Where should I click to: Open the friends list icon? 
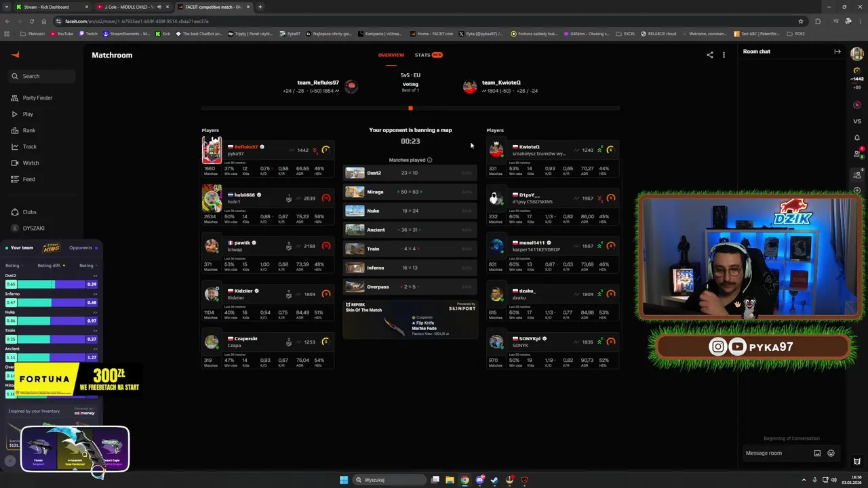(857, 154)
